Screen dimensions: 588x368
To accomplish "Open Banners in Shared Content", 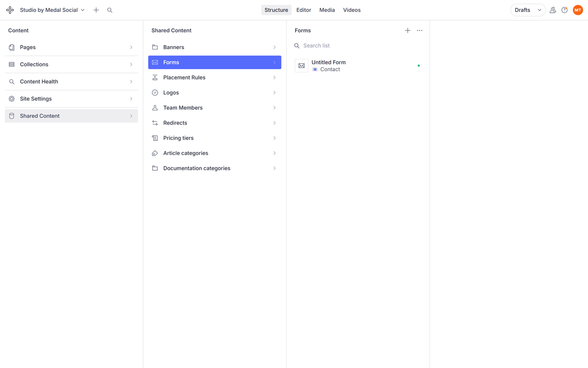I will coord(215,47).
